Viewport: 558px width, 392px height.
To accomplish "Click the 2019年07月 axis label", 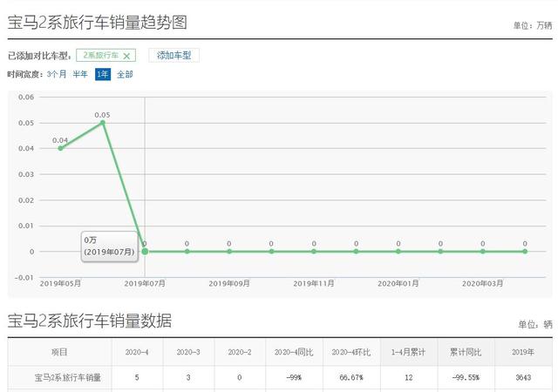I will [x=145, y=283].
